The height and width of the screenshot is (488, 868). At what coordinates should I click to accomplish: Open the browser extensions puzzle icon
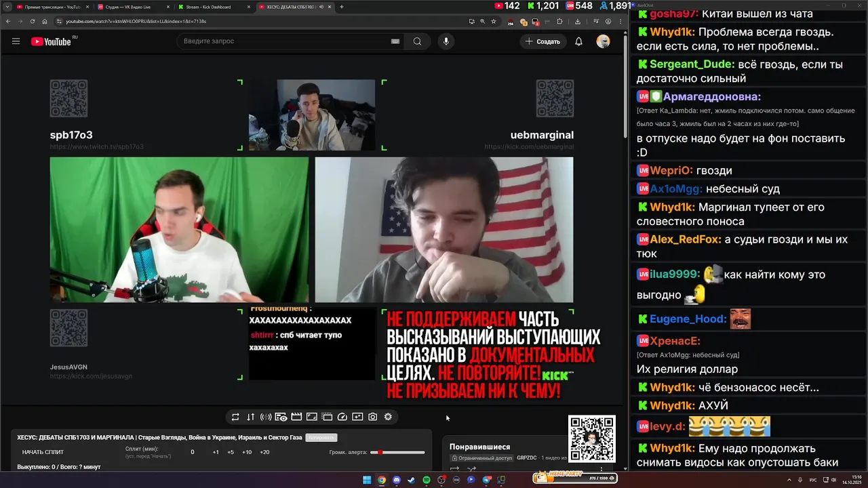pyautogui.click(x=559, y=21)
